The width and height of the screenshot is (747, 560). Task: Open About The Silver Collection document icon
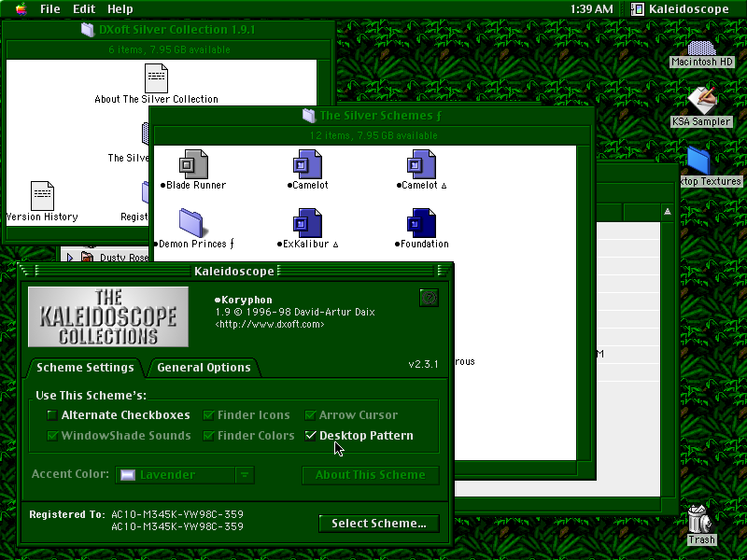tap(156, 78)
